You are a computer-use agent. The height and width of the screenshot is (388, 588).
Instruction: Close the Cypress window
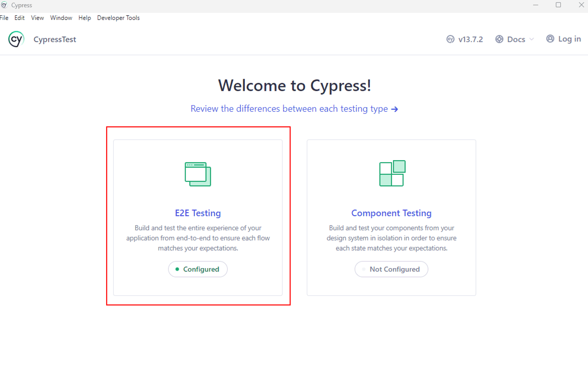581,5
